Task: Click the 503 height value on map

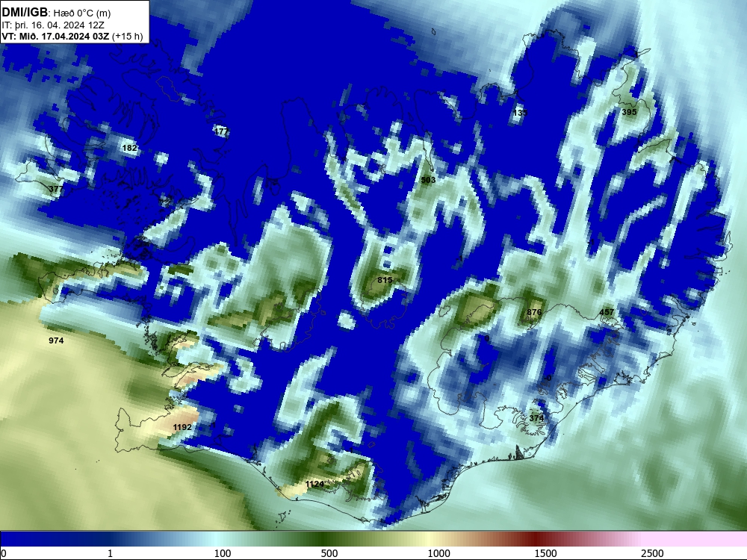Action: 428,180
